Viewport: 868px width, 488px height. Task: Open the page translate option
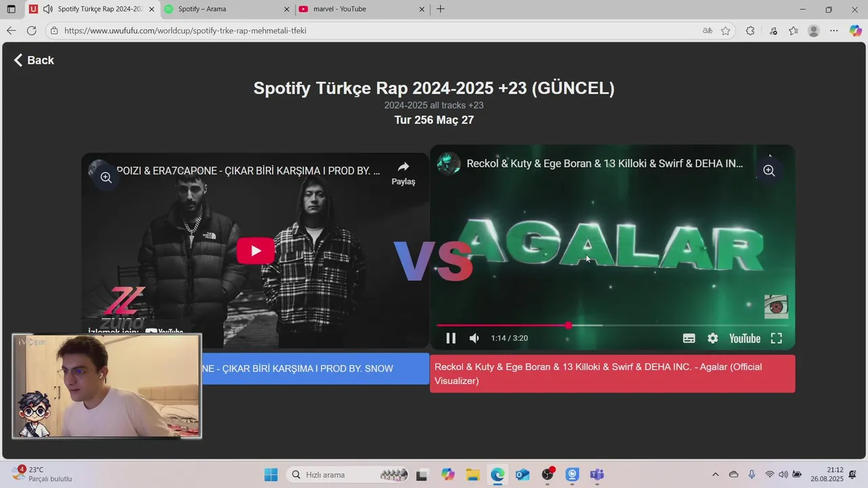point(707,30)
